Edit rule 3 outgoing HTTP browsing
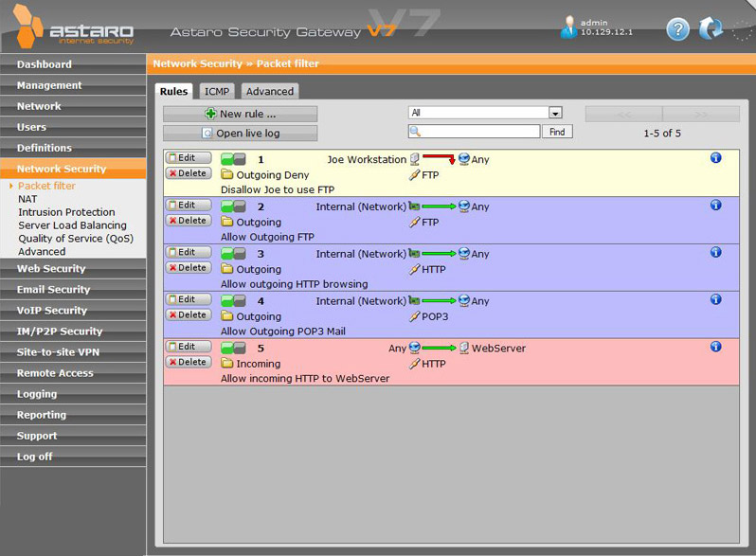 click(x=189, y=252)
